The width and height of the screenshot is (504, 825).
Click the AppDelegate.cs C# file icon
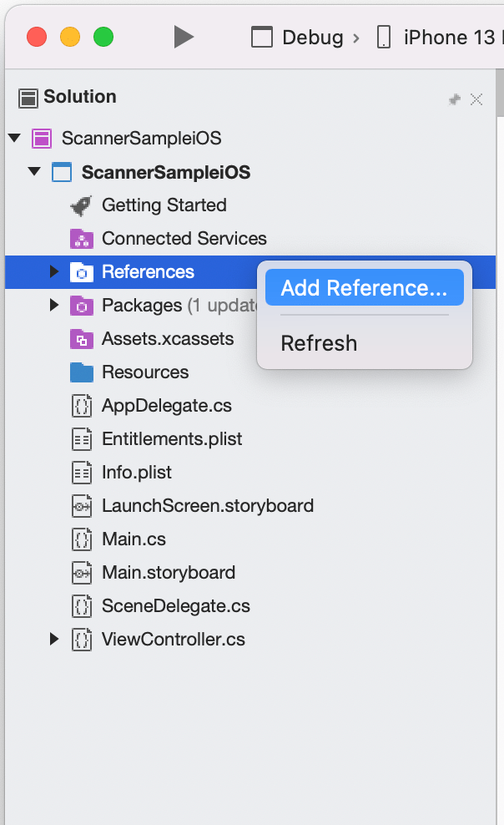81,406
